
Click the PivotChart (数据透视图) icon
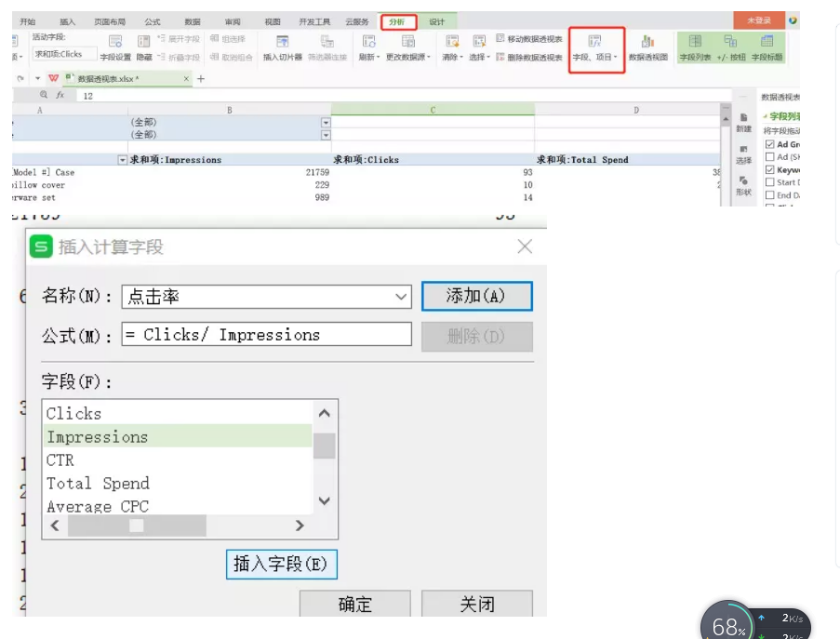click(647, 41)
